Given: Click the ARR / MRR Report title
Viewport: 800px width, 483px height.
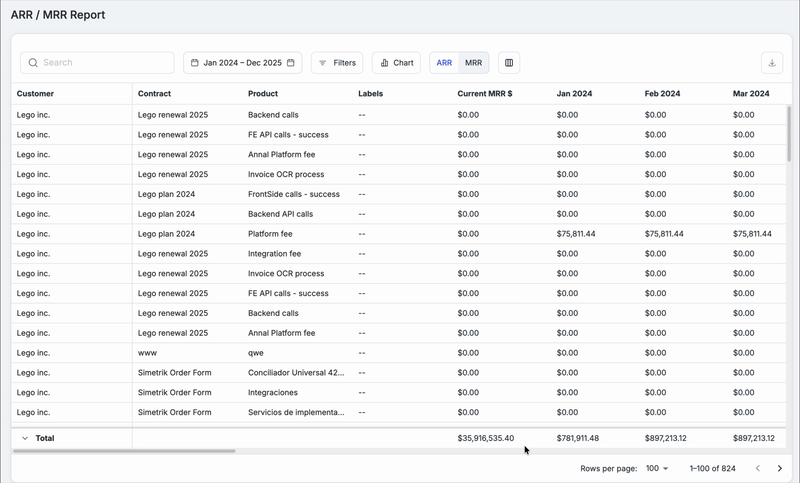Looking at the screenshot, I should 58,15.
